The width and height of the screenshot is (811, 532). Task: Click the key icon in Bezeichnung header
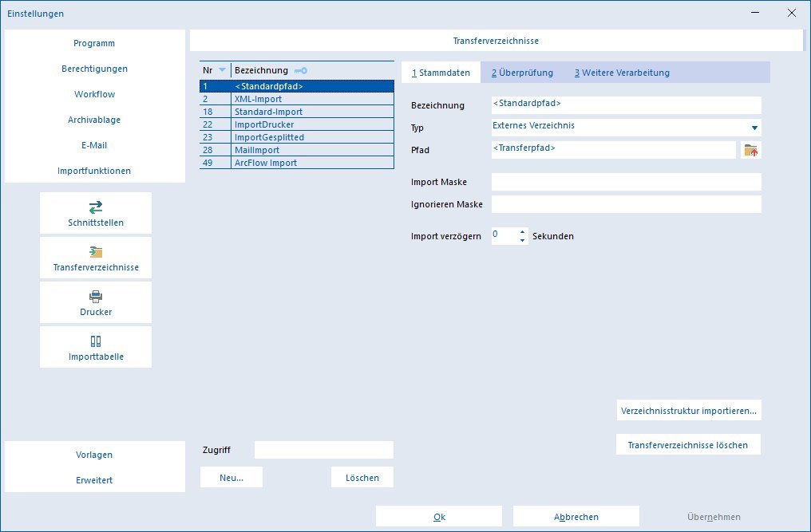(300, 70)
